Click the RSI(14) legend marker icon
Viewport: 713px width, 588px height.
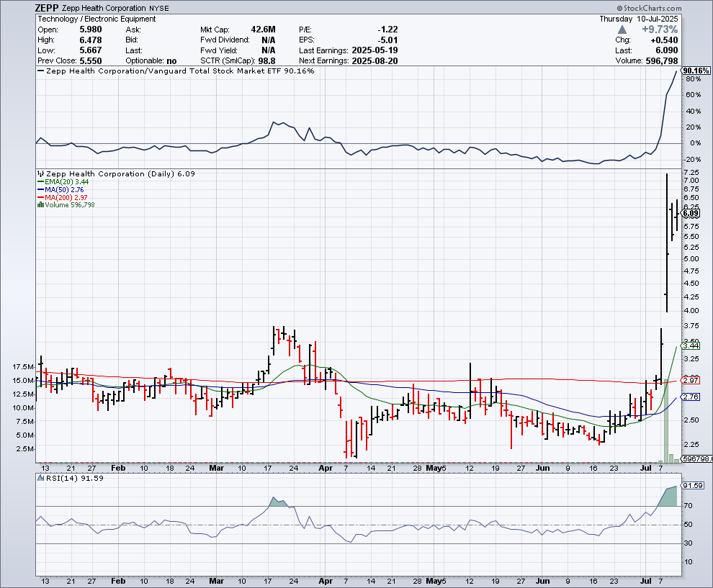(x=41, y=478)
